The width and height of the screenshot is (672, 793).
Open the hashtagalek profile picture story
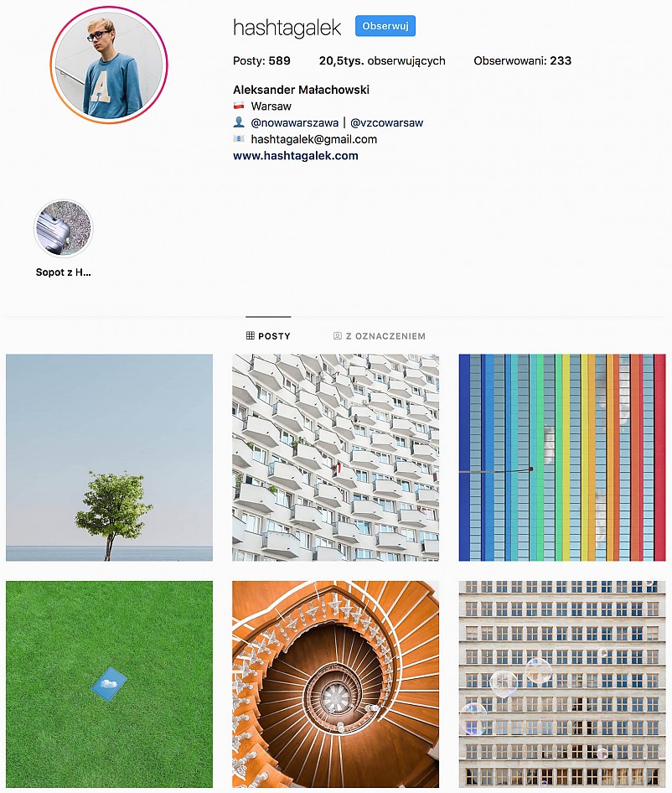tap(109, 65)
